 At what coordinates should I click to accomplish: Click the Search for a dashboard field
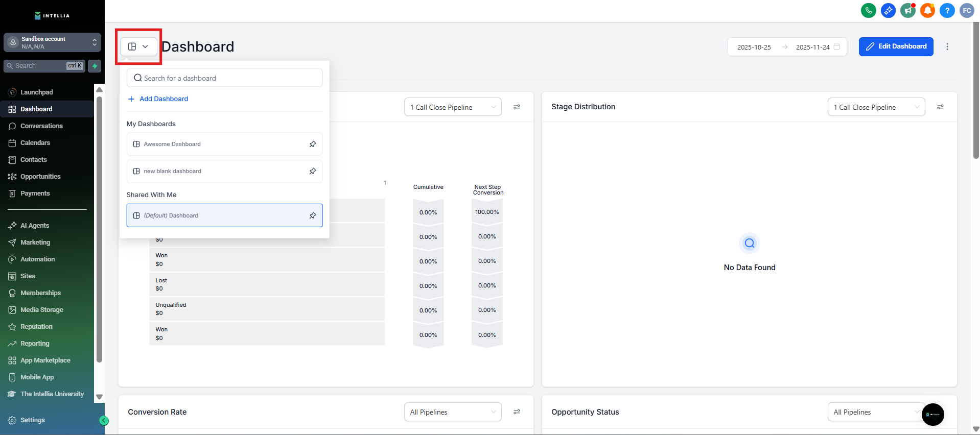tap(225, 78)
